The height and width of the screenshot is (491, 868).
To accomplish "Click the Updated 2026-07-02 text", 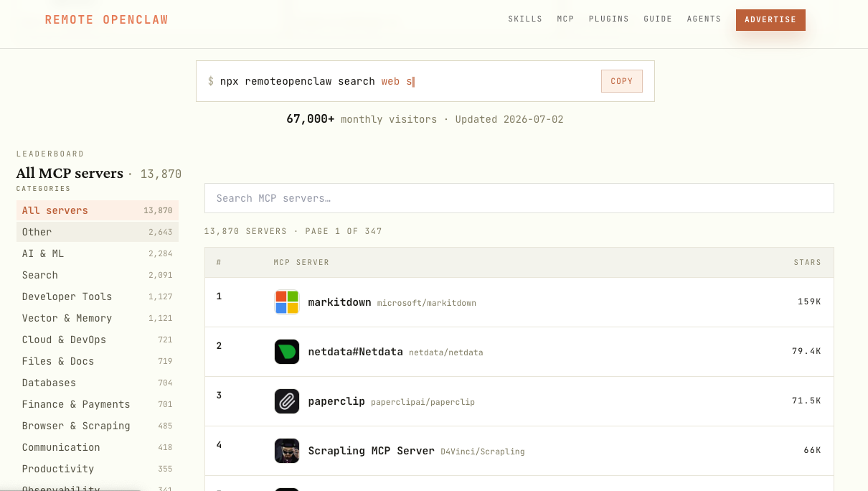I will coord(509,119).
